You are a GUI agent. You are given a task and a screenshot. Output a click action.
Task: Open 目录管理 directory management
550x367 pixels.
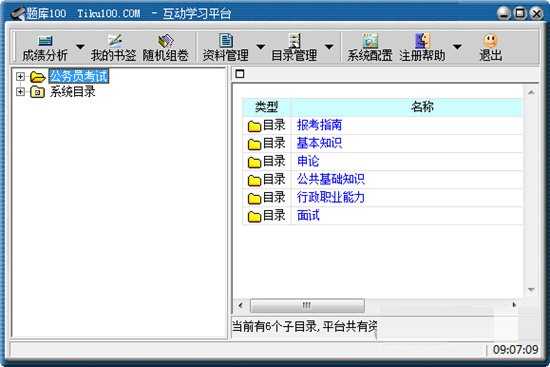294,48
